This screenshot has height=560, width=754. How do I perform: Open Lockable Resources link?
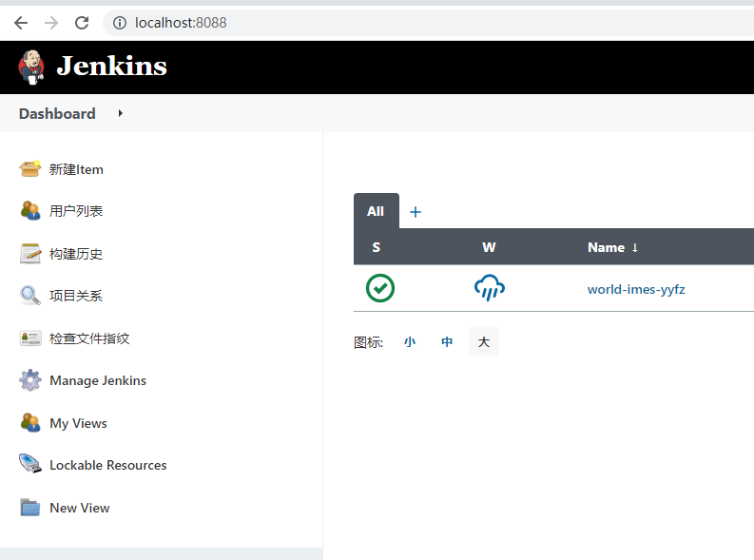(108, 465)
